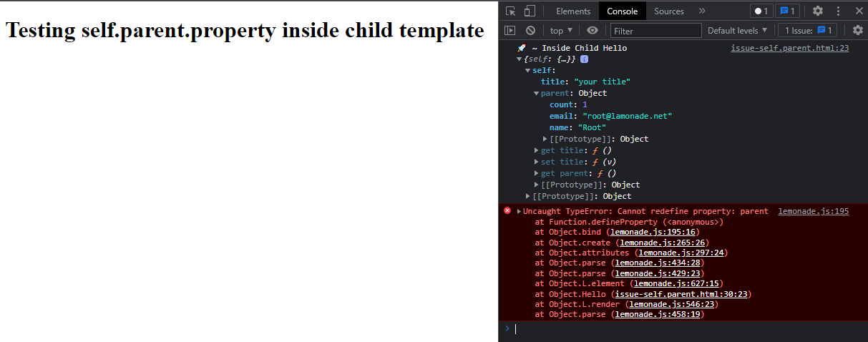The height and width of the screenshot is (342, 868).
Task: Show the console sidebar
Action: coord(510,30)
